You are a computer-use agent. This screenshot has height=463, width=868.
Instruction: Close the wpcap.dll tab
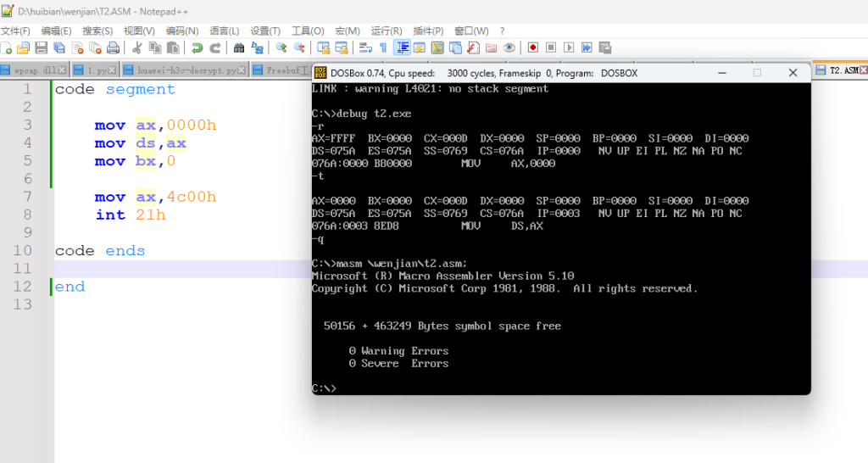point(63,70)
